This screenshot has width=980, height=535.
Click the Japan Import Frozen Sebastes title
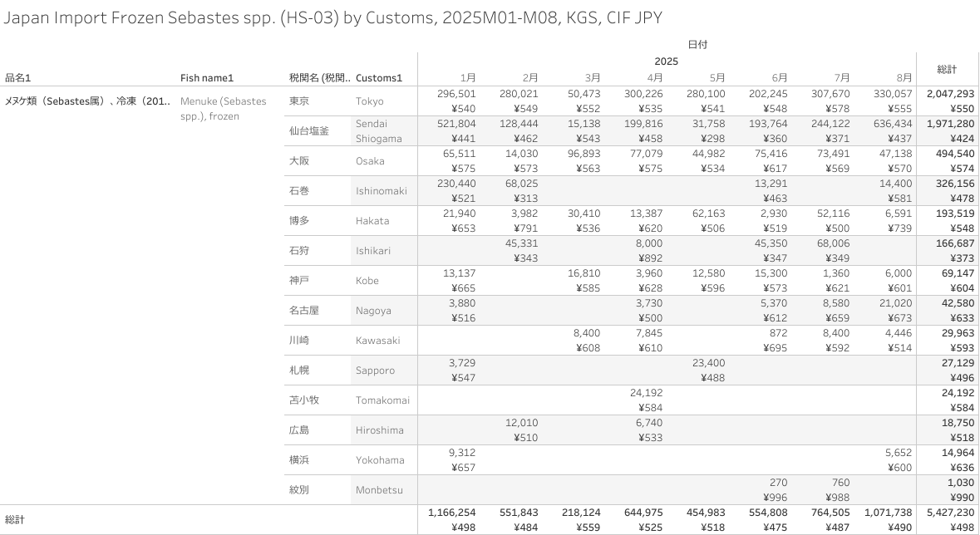(332, 17)
